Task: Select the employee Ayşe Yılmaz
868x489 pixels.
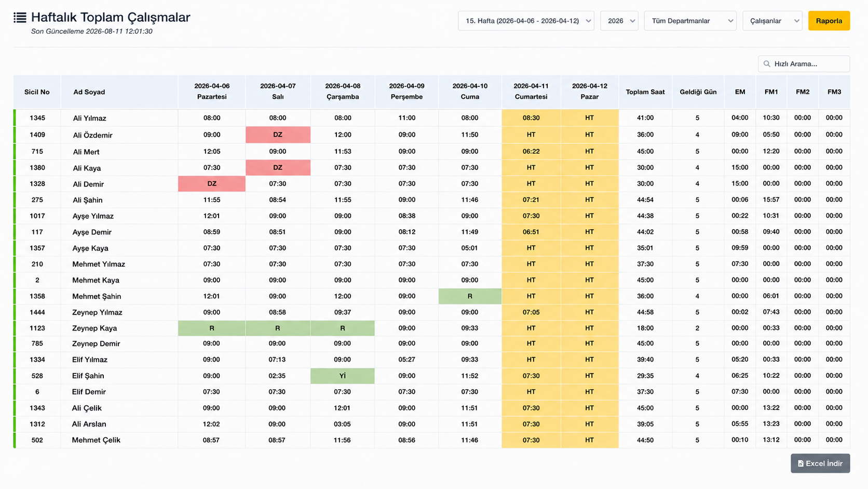Action: point(93,216)
